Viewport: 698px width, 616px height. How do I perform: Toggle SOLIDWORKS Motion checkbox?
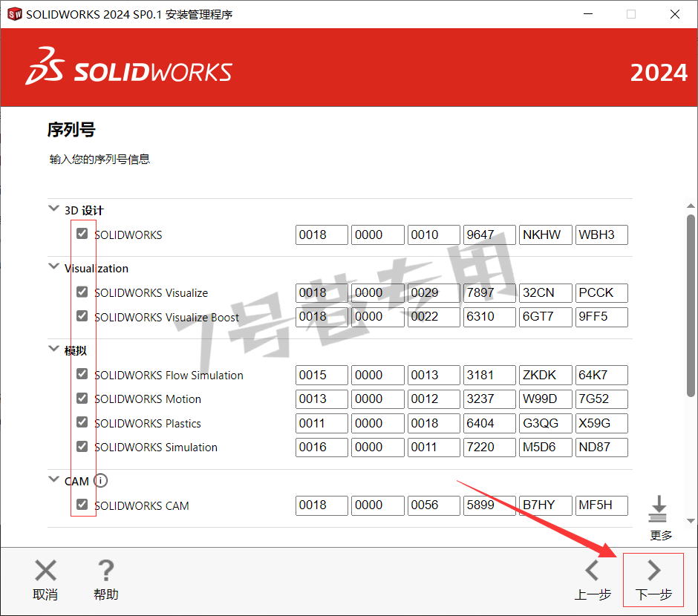[82, 398]
